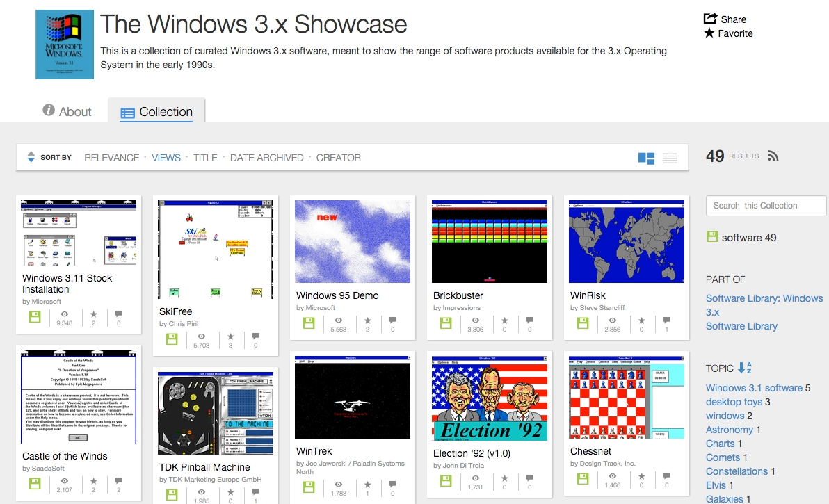
Task: Click SkiFree views eye icon
Action: pyautogui.click(x=202, y=336)
